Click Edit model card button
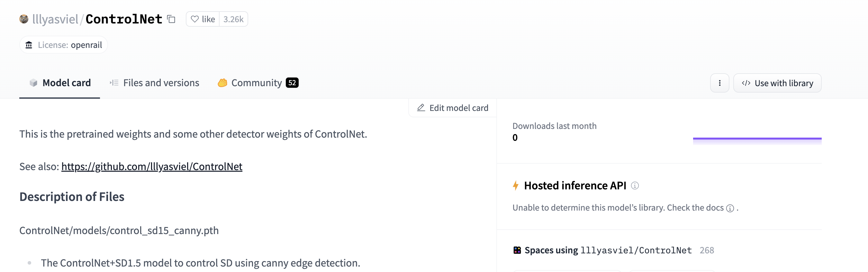 click(x=453, y=108)
